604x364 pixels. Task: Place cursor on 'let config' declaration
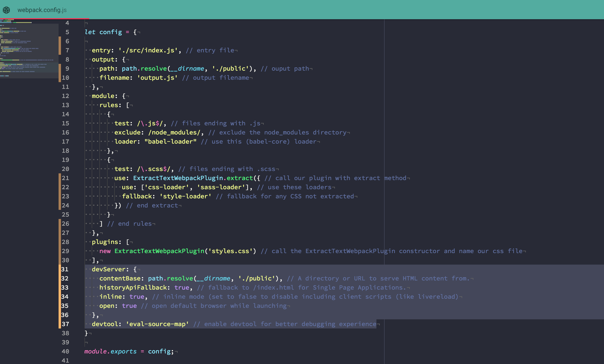(103, 32)
